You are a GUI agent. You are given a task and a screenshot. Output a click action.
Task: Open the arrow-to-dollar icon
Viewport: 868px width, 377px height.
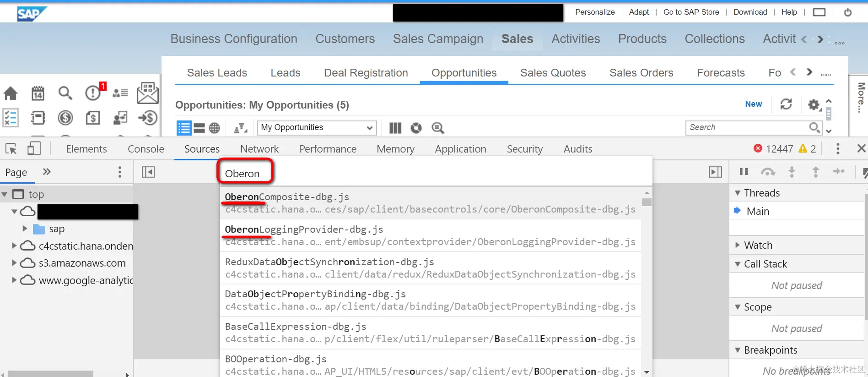(148, 118)
